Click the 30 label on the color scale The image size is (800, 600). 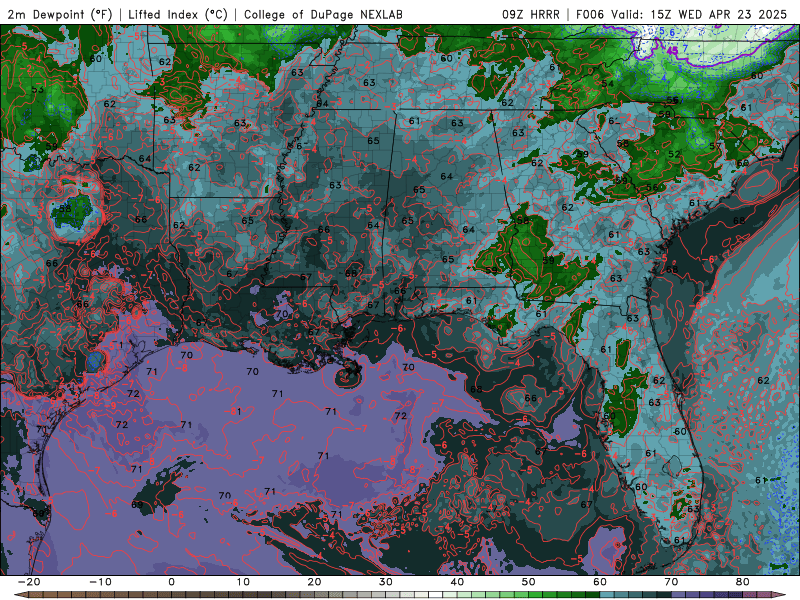(x=386, y=582)
